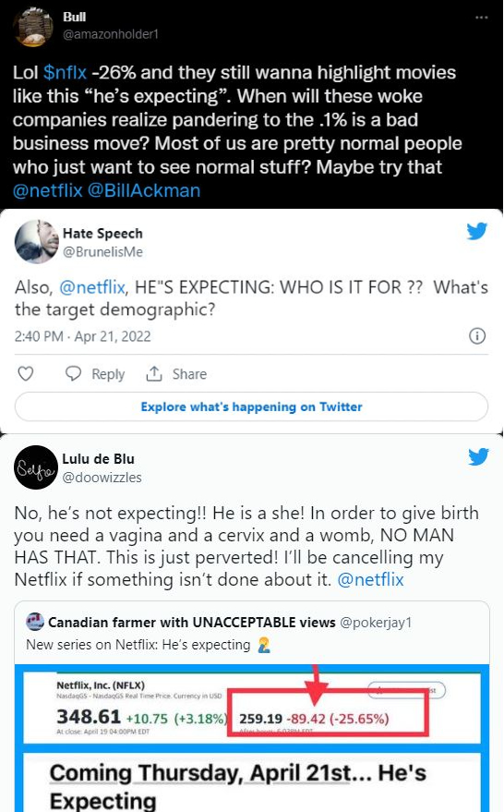
Task: Click Twitter bird logo on Hate Speech tweet
Action: click(x=476, y=231)
